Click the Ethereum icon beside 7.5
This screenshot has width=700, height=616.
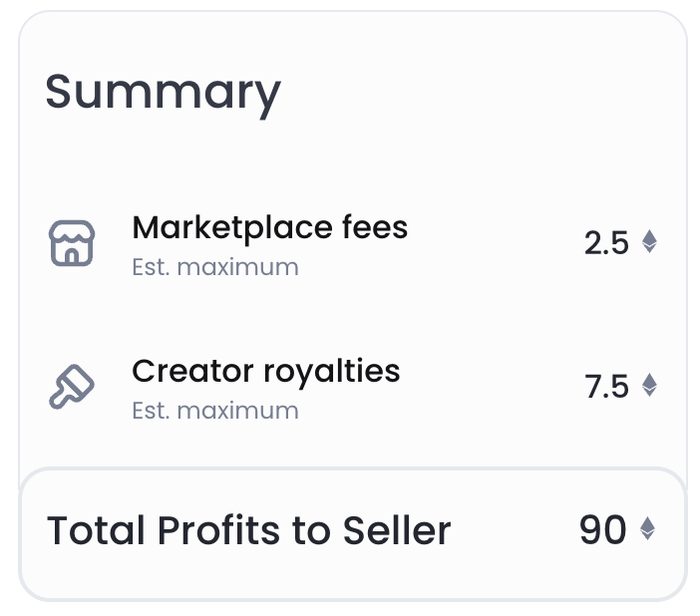(x=649, y=386)
